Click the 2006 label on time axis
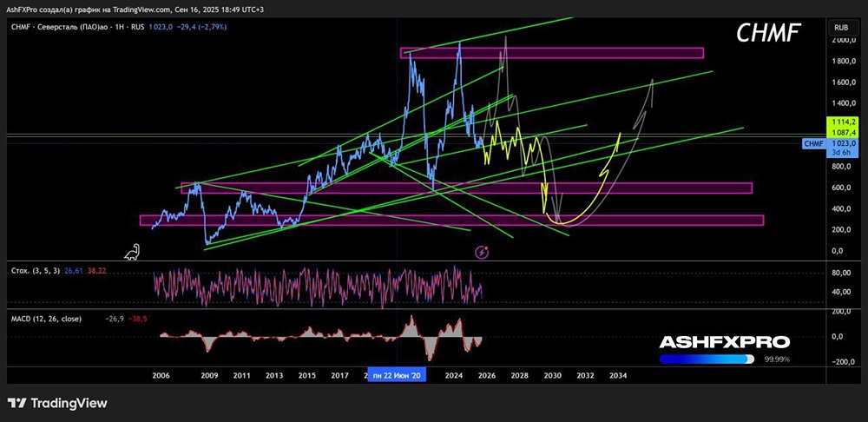This screenshot has height=422, width=868. [161, 375]
